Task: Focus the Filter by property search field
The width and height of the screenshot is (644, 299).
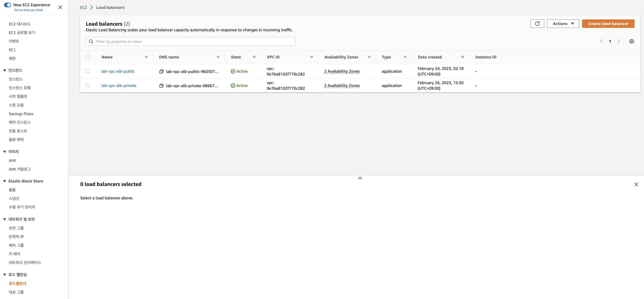Action: point(193,41)
